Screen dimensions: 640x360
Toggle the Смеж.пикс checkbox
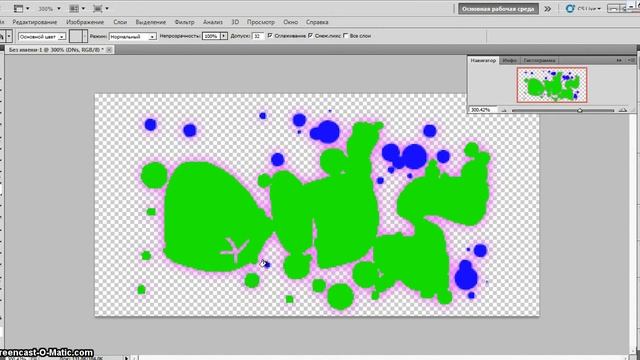pos(311,36)
